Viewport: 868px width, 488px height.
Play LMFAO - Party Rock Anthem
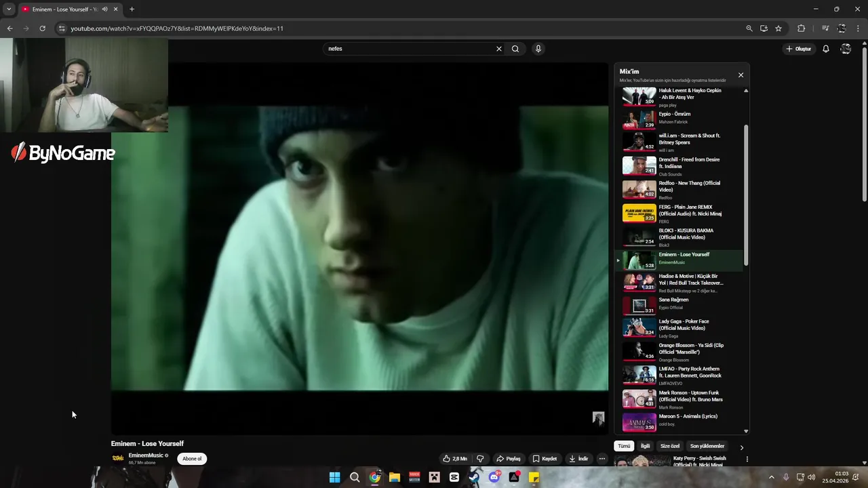pyautogui.click(x=679, y=375)
